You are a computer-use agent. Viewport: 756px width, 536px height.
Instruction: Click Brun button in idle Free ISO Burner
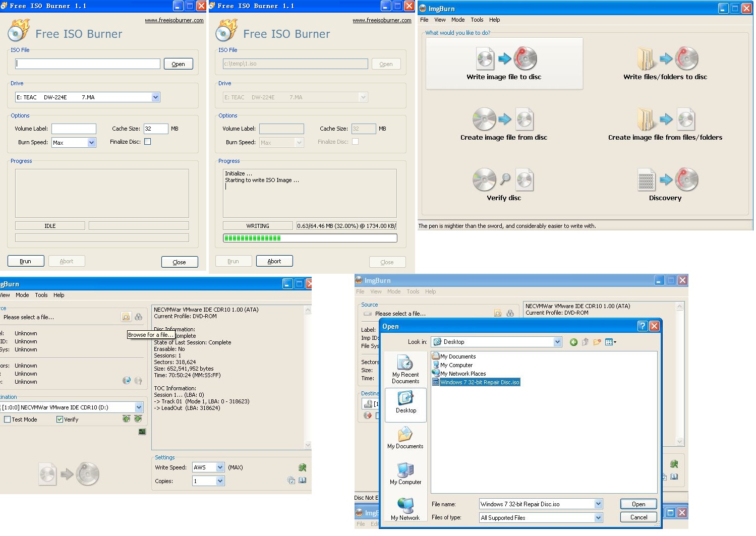coord(26,261)
